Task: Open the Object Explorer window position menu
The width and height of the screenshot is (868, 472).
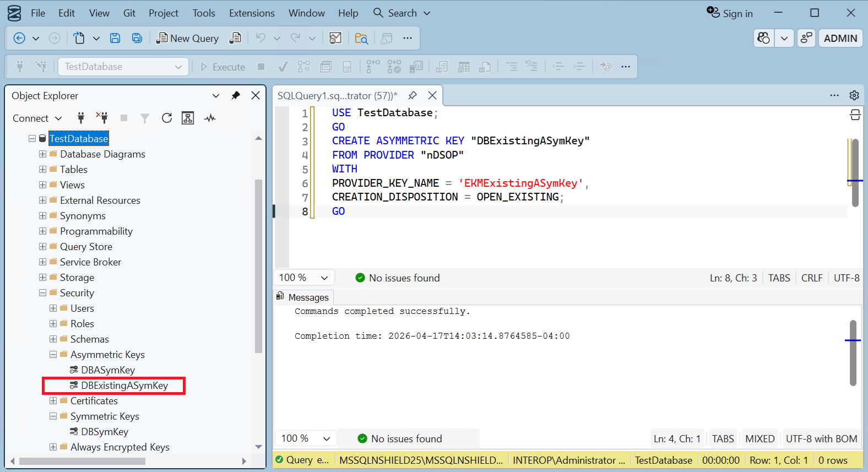Action: coord(216,95)
